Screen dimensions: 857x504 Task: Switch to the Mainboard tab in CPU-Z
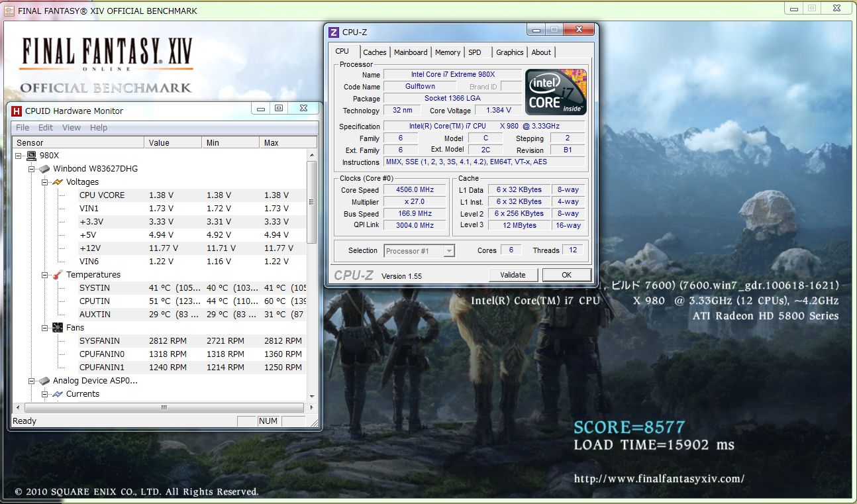click(x=411, y=52)
